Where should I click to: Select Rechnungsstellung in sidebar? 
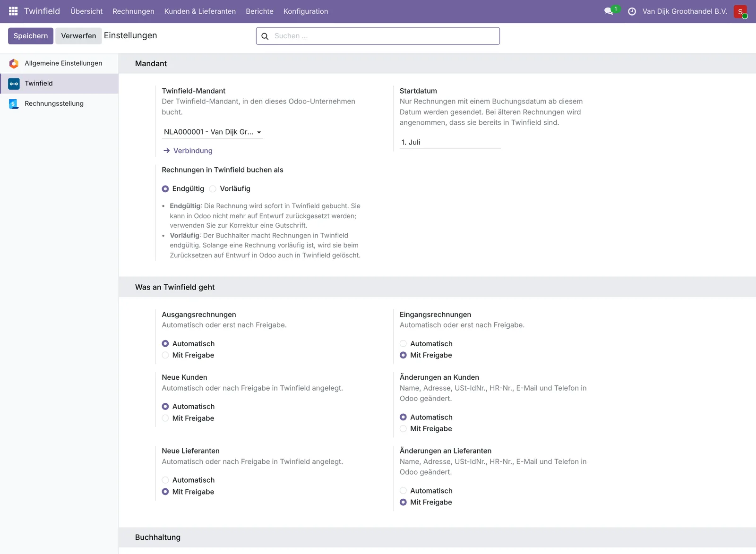coord(59,104)
